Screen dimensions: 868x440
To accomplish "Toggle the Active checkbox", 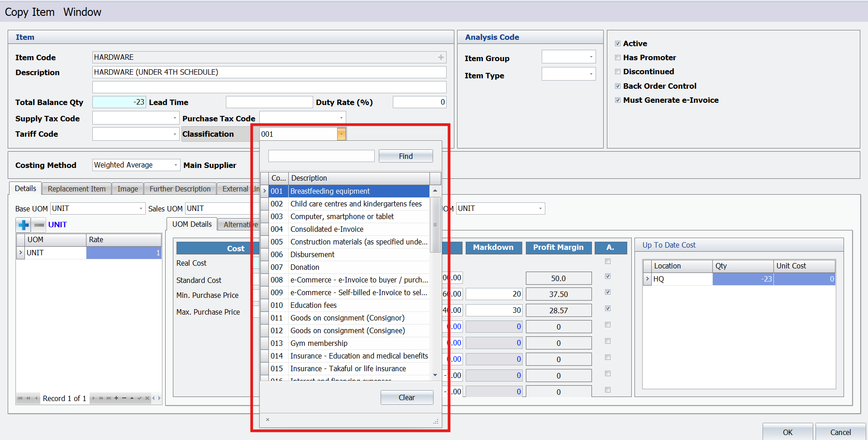I will coord(618,43).
